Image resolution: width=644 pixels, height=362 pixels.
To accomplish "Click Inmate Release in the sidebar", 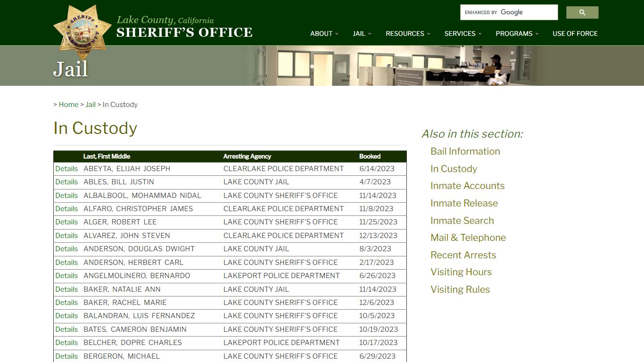I will [x=464, y=203].
